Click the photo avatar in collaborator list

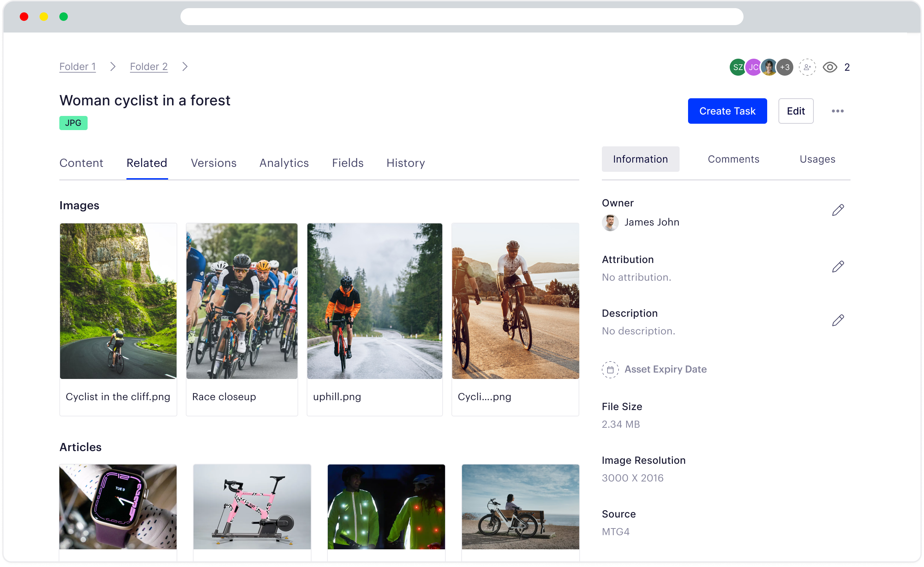(769, 67)
